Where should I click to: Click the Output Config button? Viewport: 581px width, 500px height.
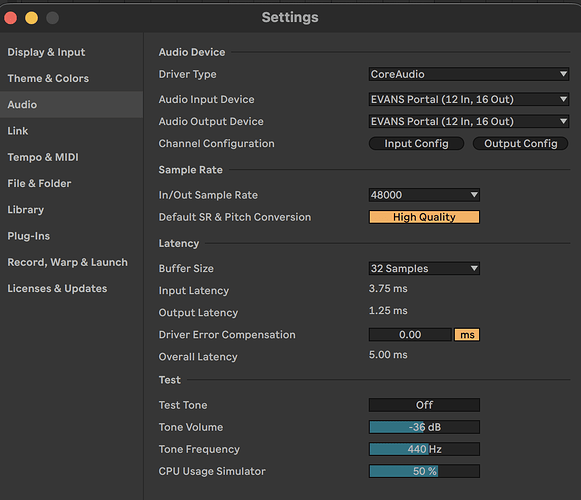pos(521,143)
